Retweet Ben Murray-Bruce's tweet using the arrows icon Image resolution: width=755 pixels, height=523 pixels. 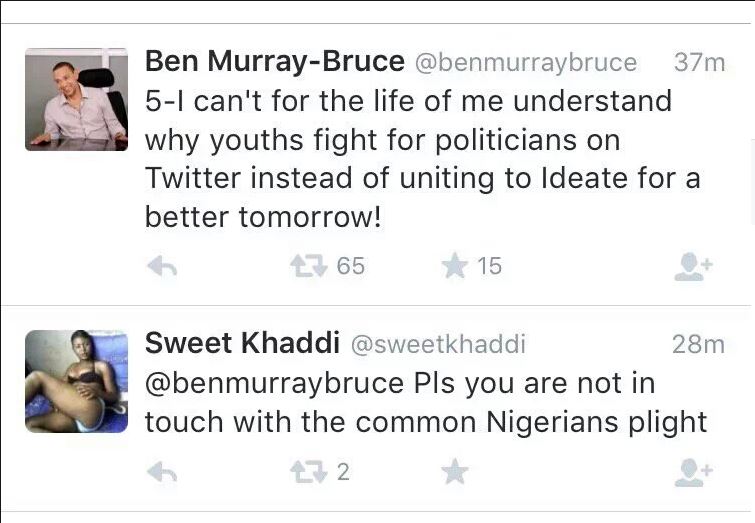tap(306, 266)
